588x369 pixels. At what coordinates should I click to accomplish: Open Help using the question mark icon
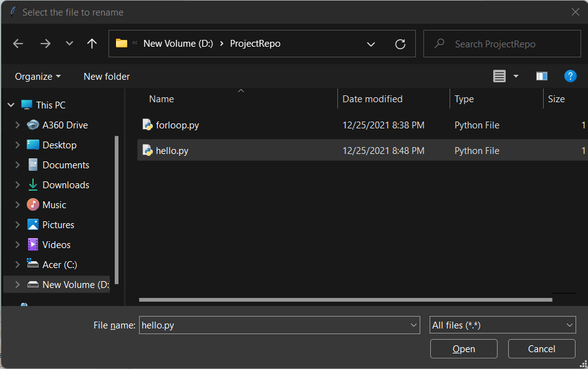pyautogui.click(x=571, y=76)
